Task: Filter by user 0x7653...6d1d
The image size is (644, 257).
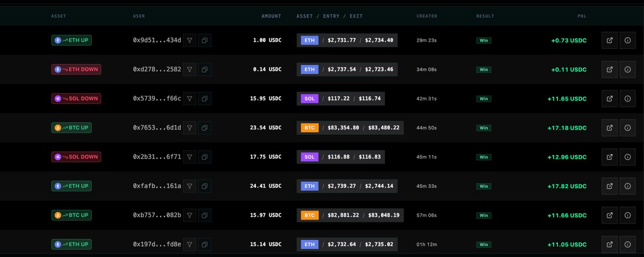Action: click(189, 128)
